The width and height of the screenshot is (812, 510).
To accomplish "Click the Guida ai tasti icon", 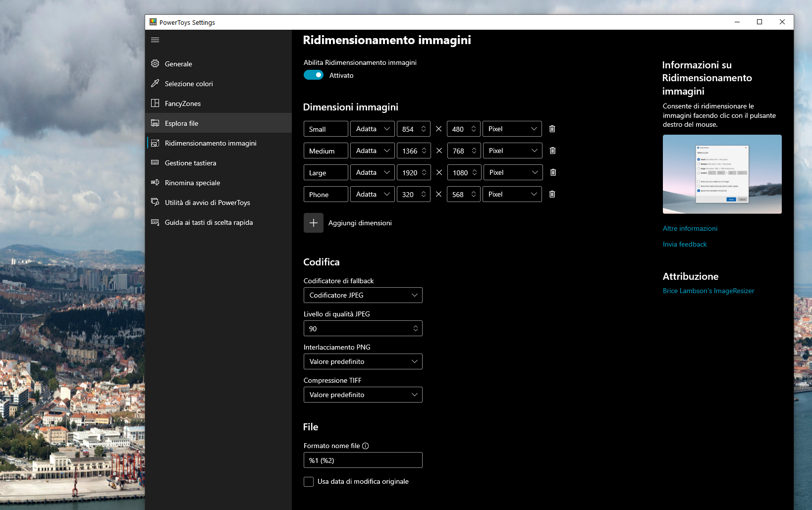I will pyautogui.click(x=155, y=222).
